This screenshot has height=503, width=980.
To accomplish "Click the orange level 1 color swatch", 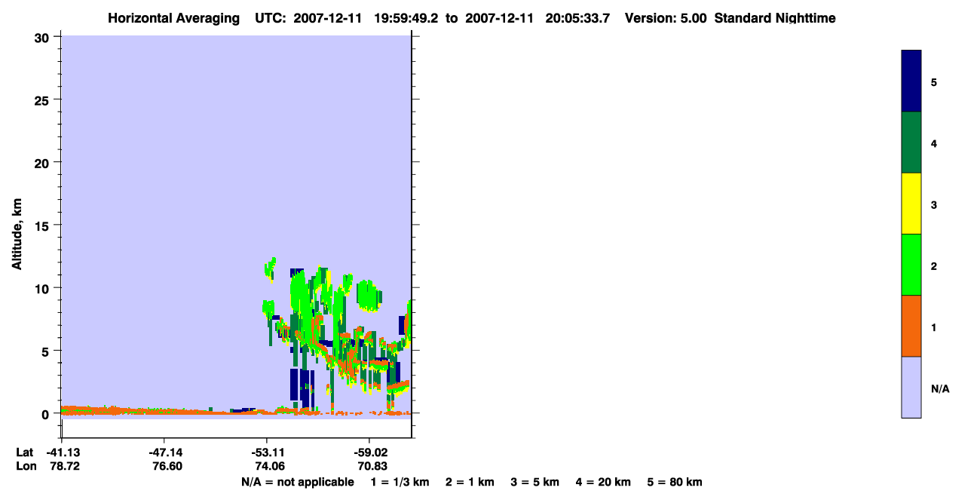I will pos(911,326).
